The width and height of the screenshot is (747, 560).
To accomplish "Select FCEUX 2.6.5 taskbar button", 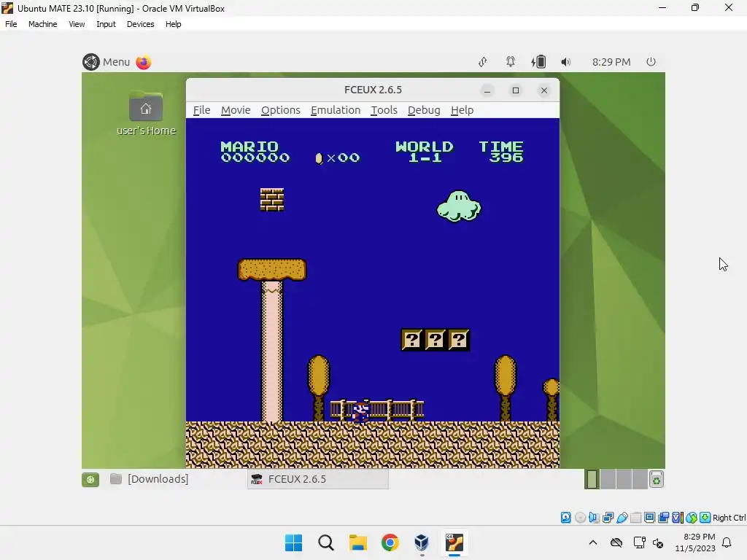I will tap(318, 479).
